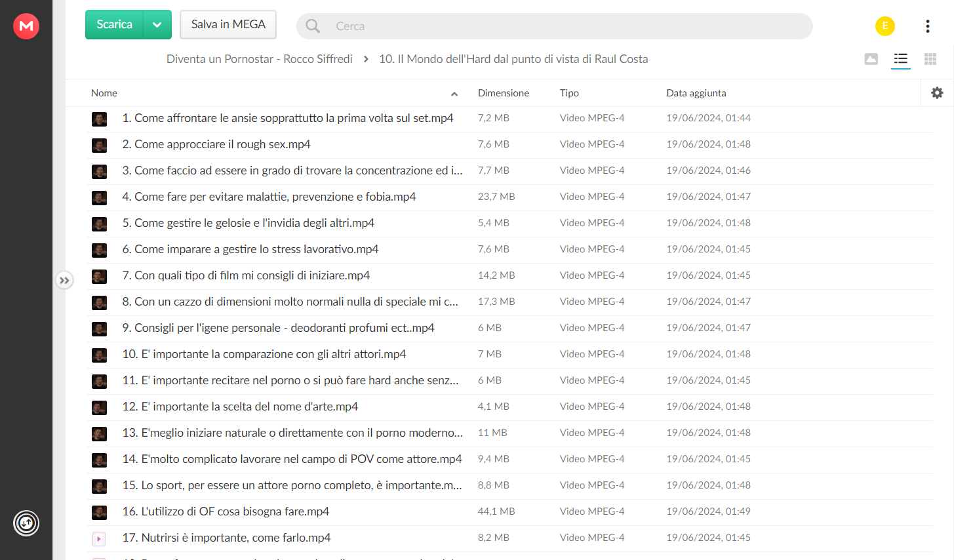Viewport: 954px width, 560px height.
Task: Open the transfers circular icon in sidebar
Action: click(x=26, y=523)
